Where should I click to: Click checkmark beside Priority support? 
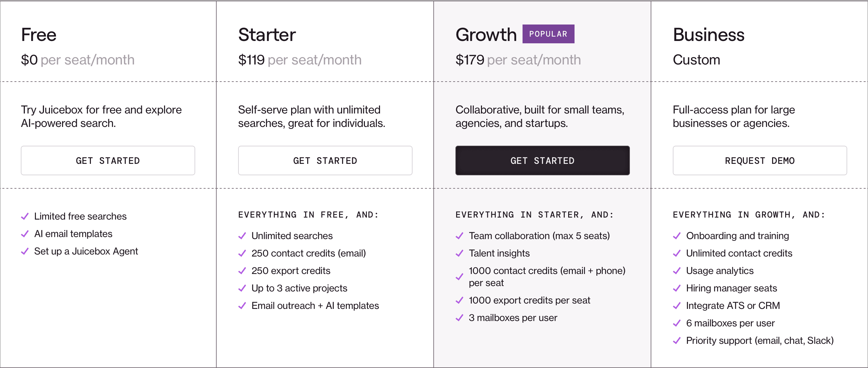coord(676,341)
